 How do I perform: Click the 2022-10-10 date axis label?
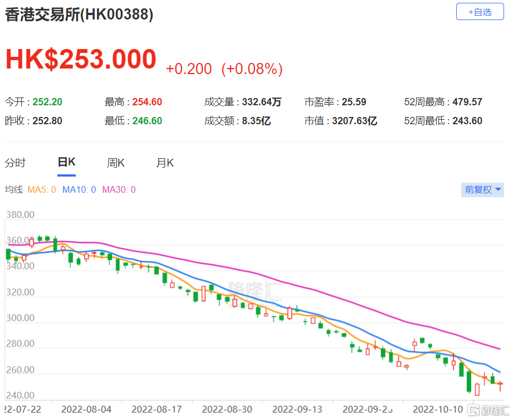click(438, 409)
